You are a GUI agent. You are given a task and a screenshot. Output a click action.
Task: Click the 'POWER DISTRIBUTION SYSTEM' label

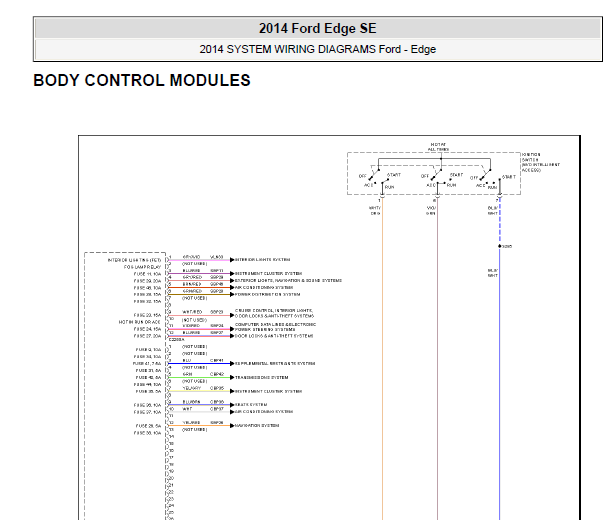click(268, 294)
